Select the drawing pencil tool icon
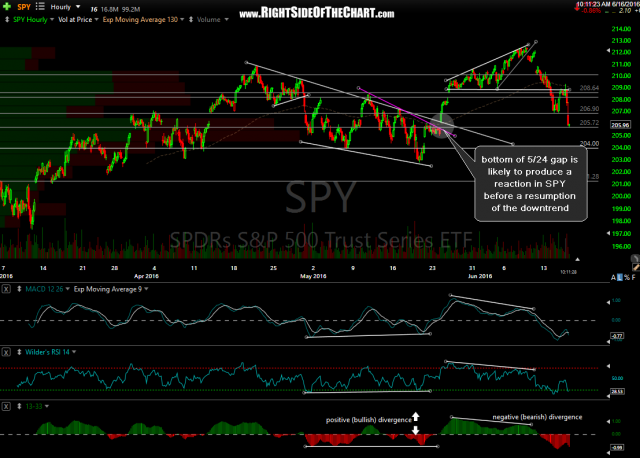 click(636, 267)
